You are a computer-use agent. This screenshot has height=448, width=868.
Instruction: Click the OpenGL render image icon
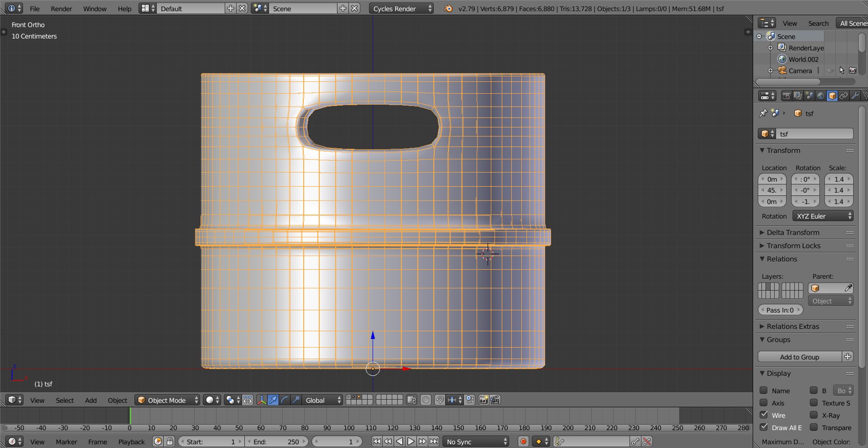pyautogui.click(x=483, y=400)
